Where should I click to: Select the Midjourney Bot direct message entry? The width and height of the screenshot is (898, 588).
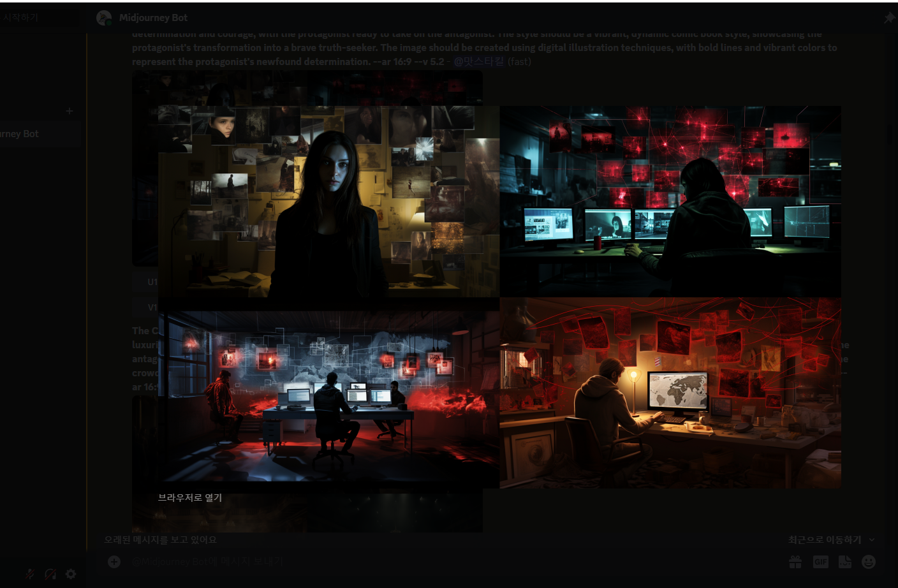click(x=40, y=134)
